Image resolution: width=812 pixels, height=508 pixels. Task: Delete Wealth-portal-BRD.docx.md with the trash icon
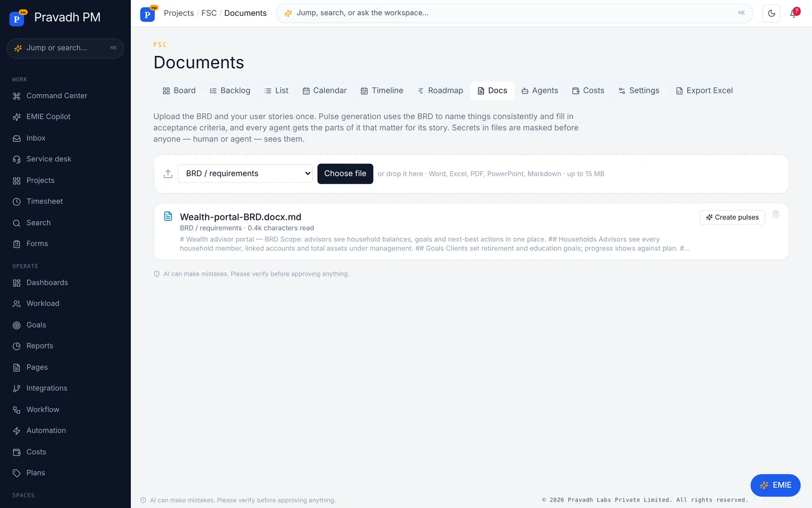[776, 214]
